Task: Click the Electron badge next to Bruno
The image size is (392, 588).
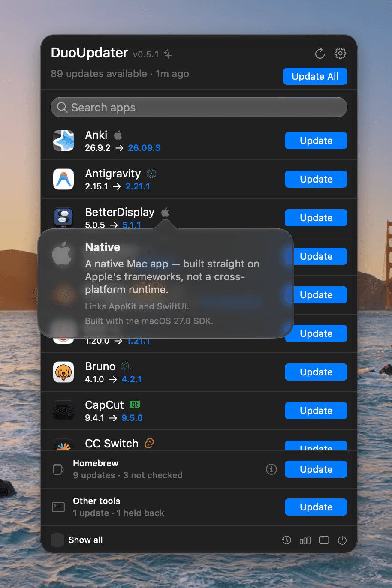Action: click(126, 366)
